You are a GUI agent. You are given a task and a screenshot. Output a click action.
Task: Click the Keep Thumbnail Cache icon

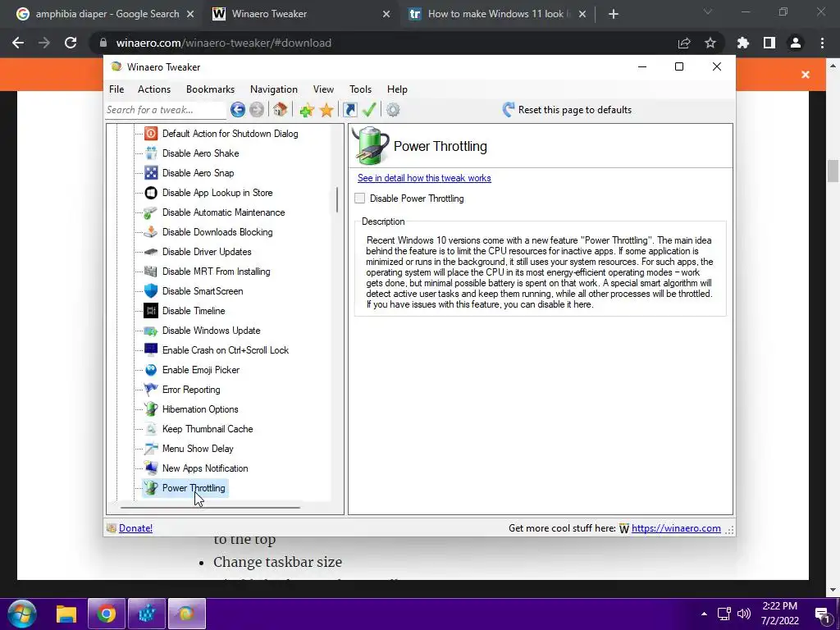(151, 429)
